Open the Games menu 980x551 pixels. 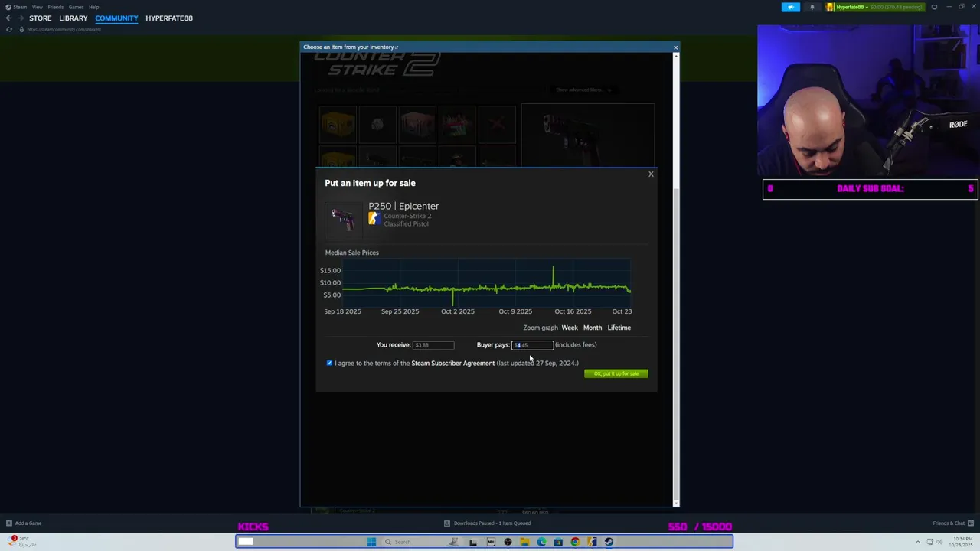[x=76, y=7]
